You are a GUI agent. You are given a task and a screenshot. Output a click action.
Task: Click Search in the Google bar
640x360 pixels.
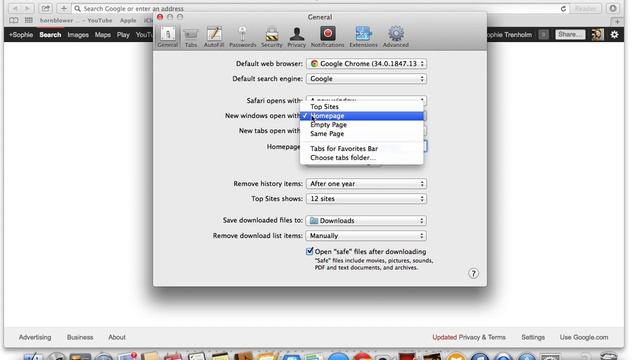tap(50, 35)
